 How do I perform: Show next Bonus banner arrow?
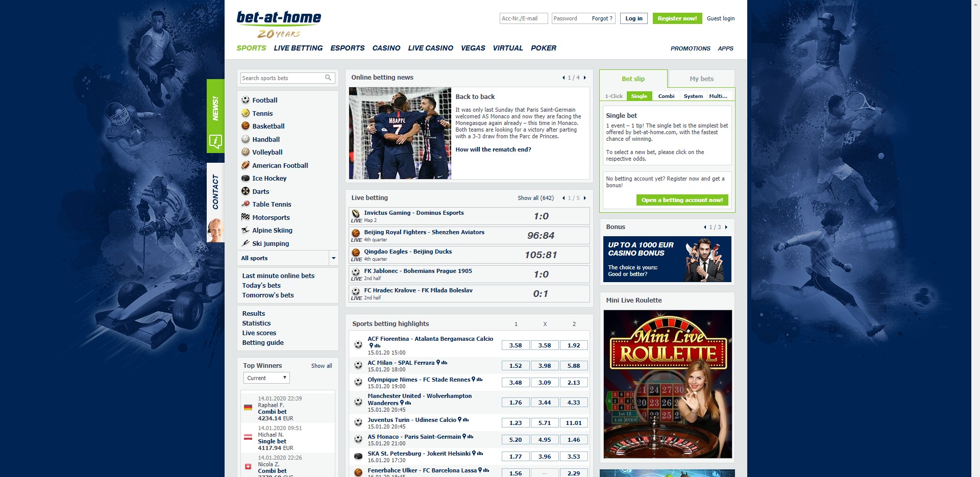click(726, 227)
